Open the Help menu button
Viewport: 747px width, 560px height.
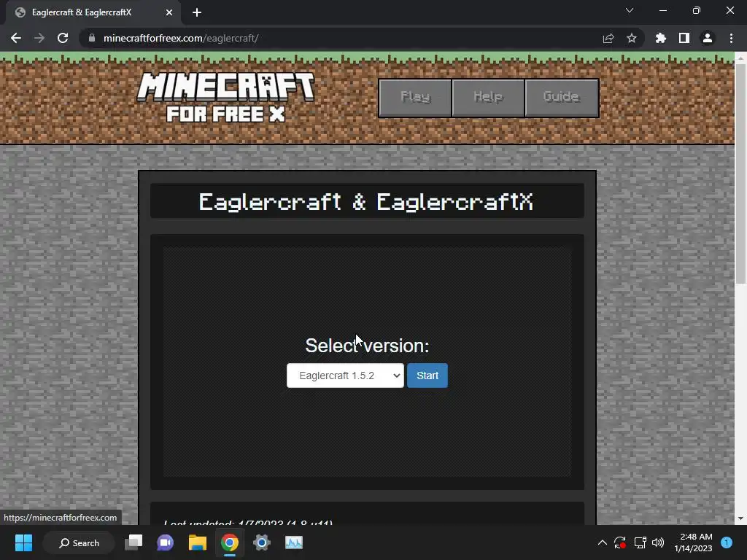click(x=488, y=98)
